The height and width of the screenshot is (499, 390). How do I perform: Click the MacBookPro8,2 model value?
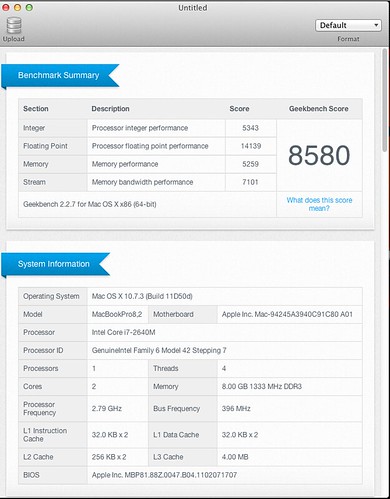[117, 314]
